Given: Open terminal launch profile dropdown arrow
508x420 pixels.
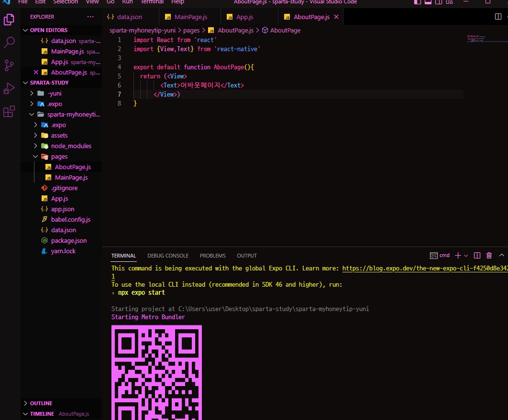Looking at the screenshot, I should tap(466, 256).
